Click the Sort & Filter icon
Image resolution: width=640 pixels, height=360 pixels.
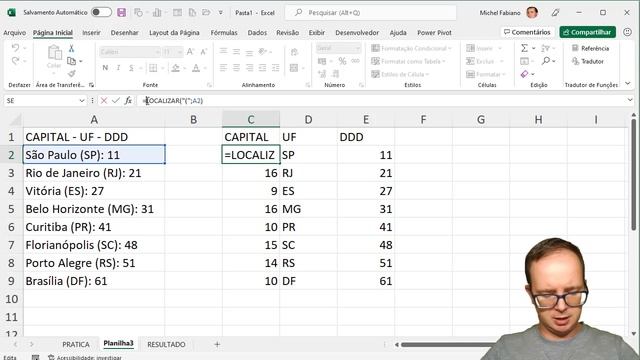coord(545,48)
